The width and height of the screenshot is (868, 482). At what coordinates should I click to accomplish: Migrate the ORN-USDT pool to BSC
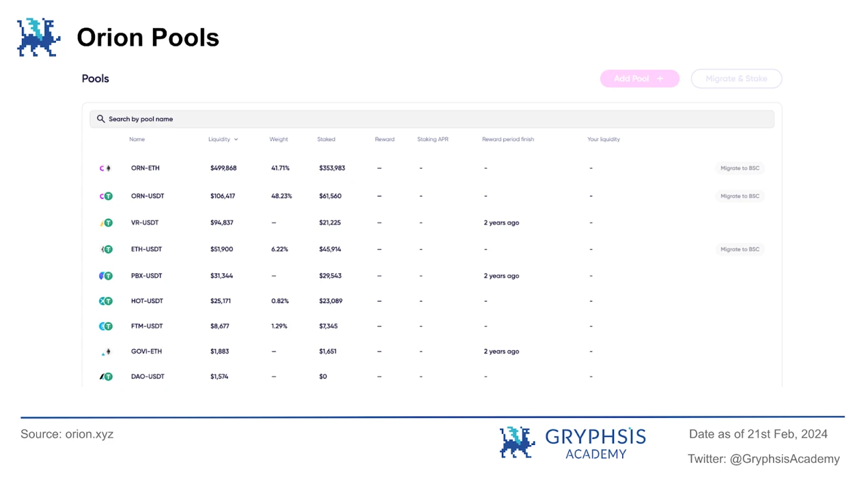tap(740, 196)
